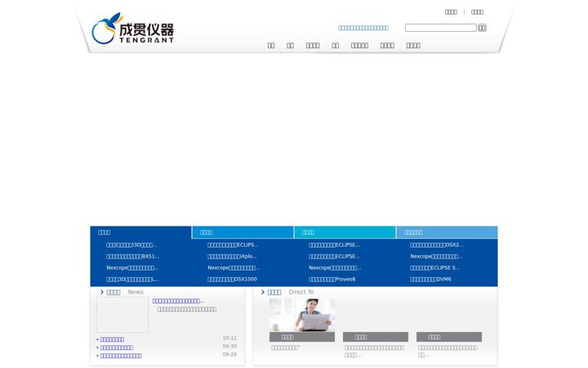Open the product link ending in iXplo...
588x368 pixels.
tap(232, 257)
